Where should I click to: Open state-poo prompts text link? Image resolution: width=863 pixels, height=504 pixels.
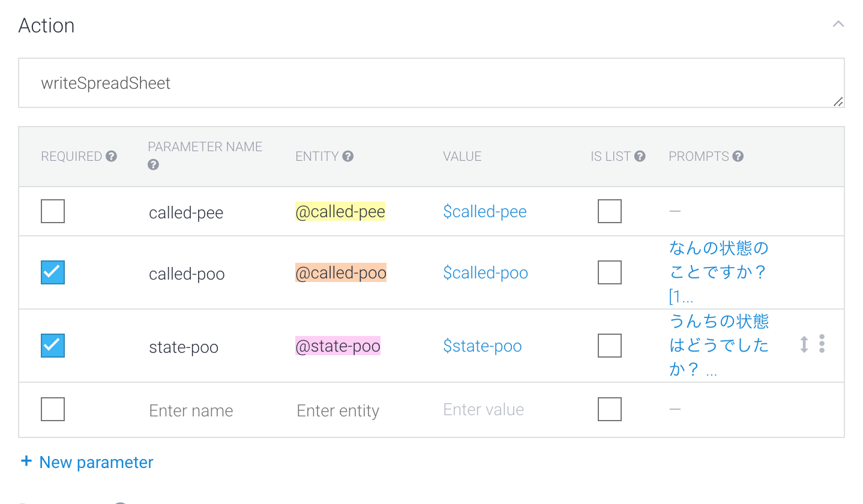pyautogui.click(x=718, y=345)
